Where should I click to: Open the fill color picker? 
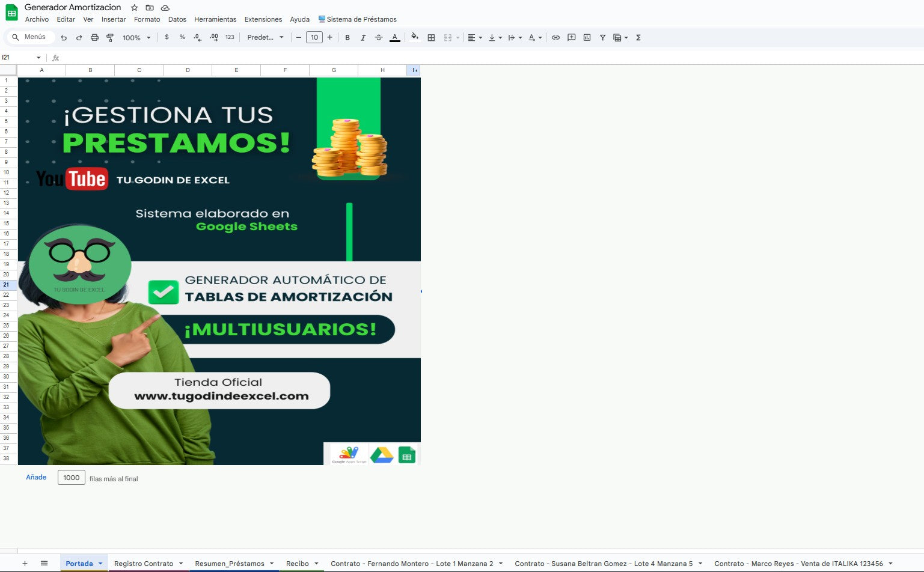pyautogui.click(x=414, y=38)
